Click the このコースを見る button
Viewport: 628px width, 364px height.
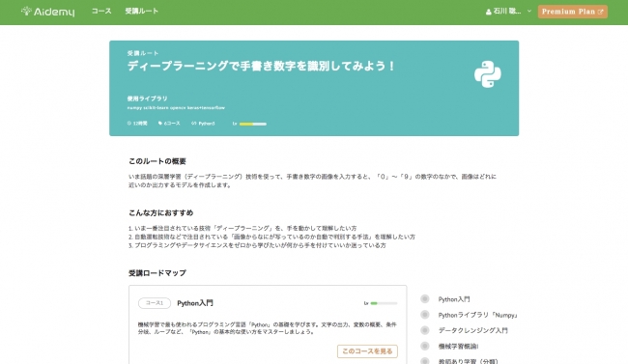coord(367,351)
